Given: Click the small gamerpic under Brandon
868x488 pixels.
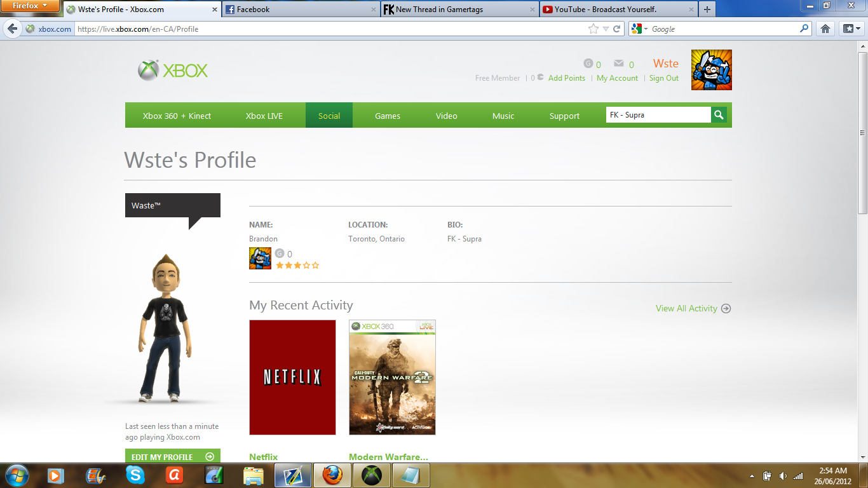Looking at the screenshot, I should 260,258.
